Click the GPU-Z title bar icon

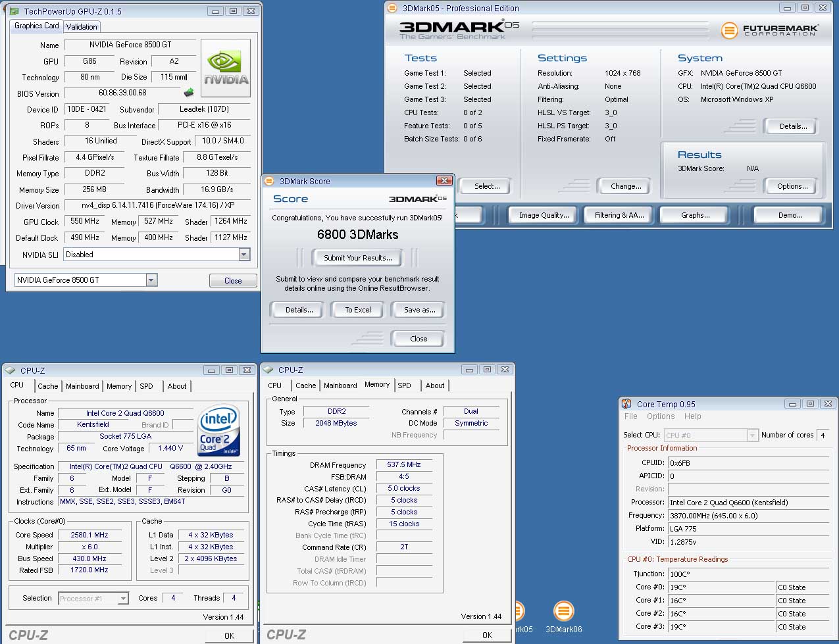pos(14,11)
